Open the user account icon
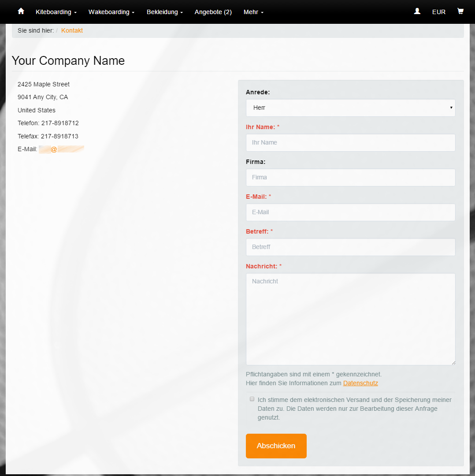The height and width of the screenshot is (476, 475). point(417,11)
